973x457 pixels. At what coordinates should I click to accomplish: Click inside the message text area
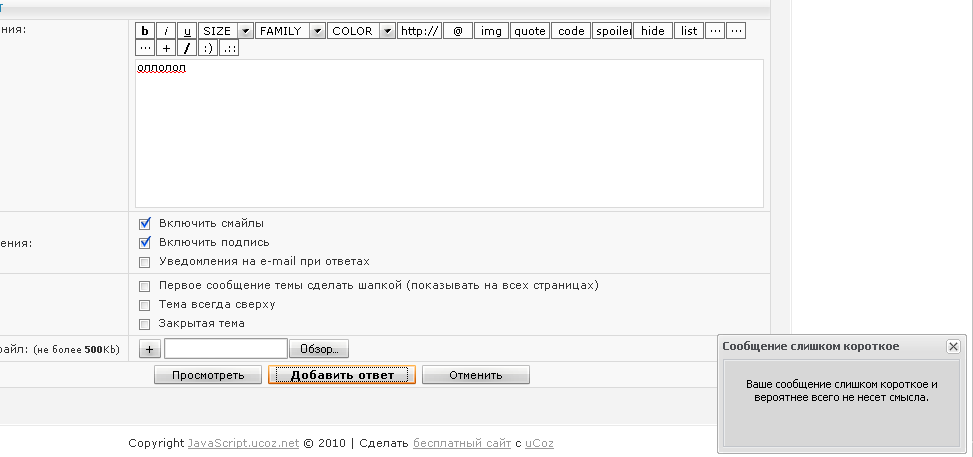pos(449,133)
